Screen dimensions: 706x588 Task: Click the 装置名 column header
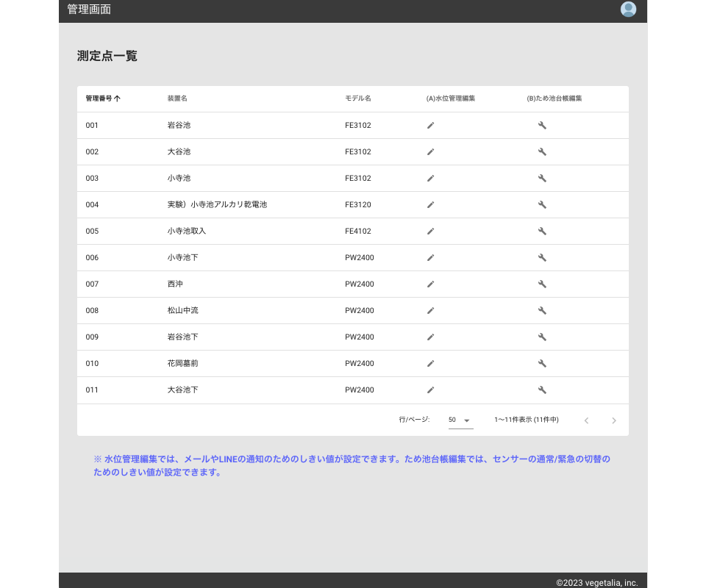[x=177, y=98]
